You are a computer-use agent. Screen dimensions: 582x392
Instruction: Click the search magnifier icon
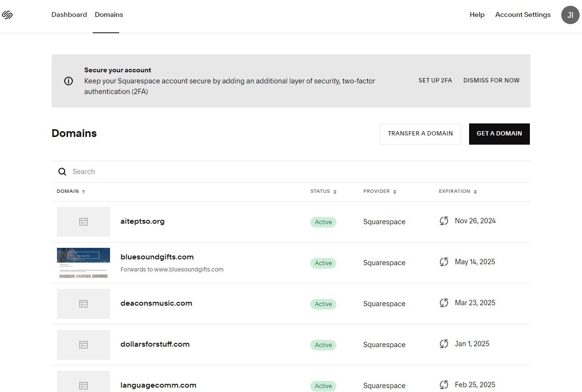pyautogui.click(x=62, y=172)
